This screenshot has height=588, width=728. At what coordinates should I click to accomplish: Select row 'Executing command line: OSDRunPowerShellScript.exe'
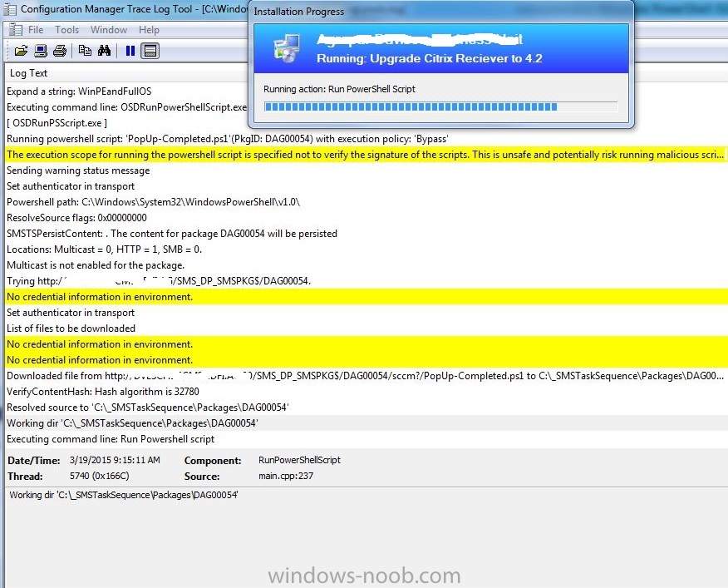(x=126, y=107)
